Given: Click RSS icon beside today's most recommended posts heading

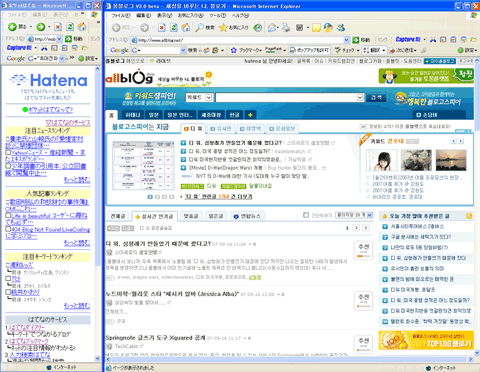Looking at the screenshot, I should [x=469, y=216].
